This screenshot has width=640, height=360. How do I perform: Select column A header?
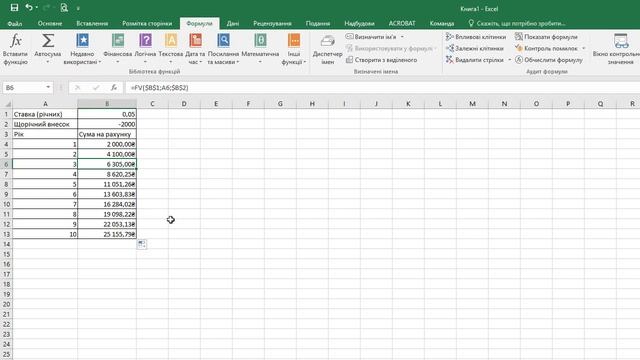(45, 104)
